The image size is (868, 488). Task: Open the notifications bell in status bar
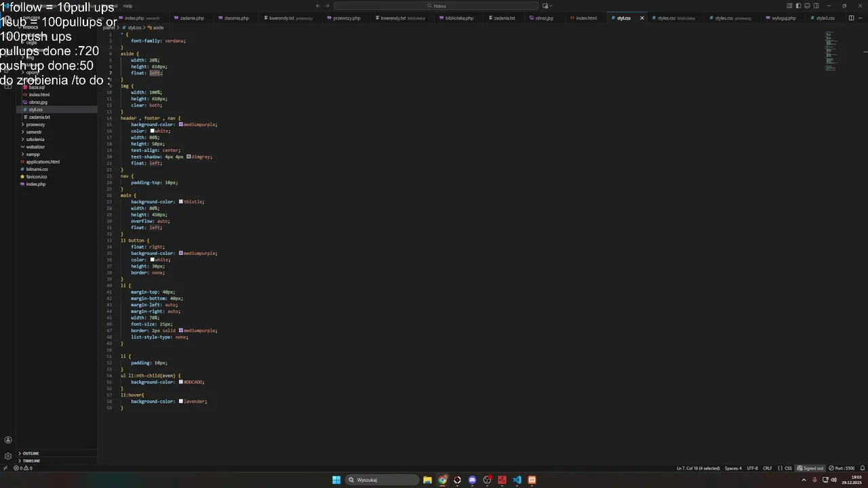coord(862,468)
